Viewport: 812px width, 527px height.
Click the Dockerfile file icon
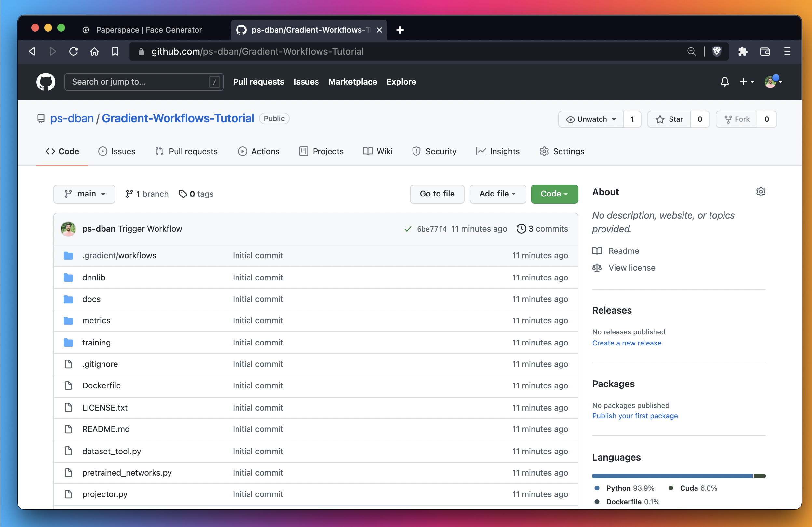[x=68, y=385]
